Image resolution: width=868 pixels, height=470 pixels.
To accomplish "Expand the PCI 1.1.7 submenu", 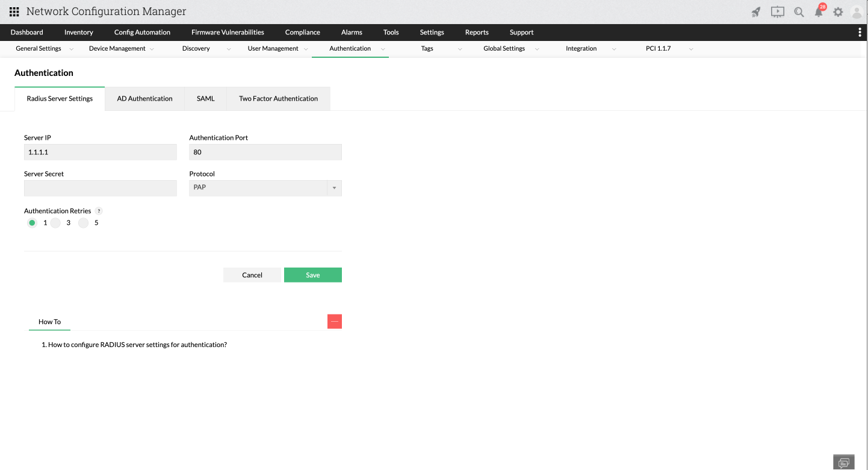I will point(691,49).
